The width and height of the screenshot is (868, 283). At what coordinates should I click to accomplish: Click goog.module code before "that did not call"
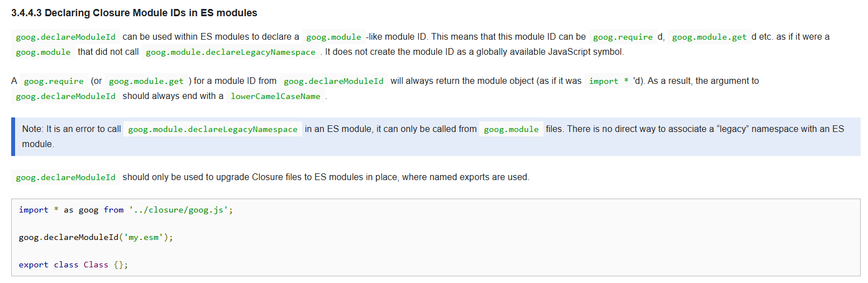43,52
